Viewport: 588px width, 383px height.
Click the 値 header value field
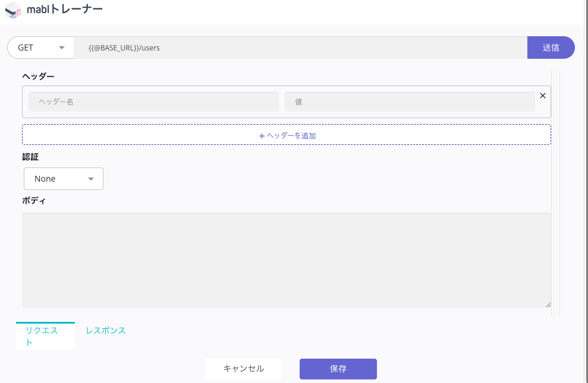click(x=410, y=102)
